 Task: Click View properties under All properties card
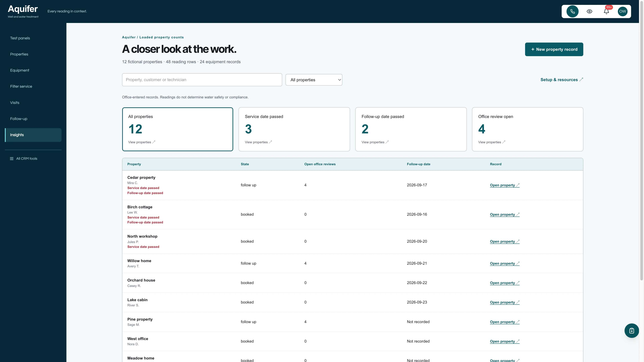142,142
